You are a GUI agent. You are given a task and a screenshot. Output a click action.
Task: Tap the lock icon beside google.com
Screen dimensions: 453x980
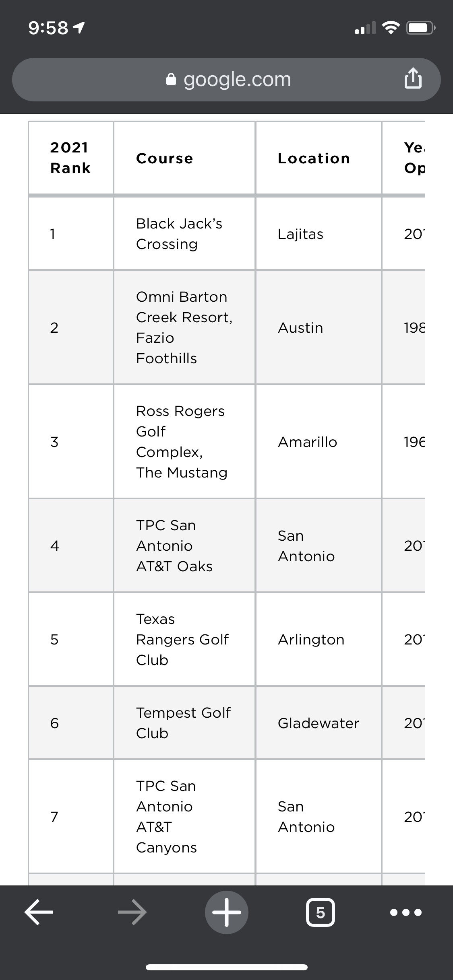click(x=171, y=80)
